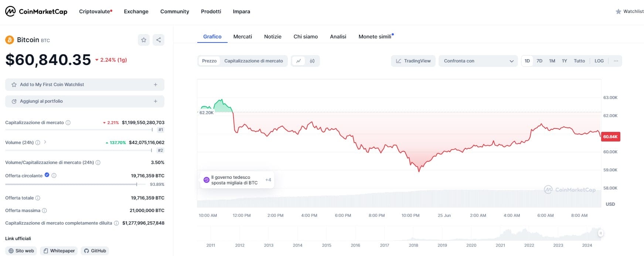644x256 pixels.
Task: Open the share icon next to Bitcoin
Action: (159, 40)
